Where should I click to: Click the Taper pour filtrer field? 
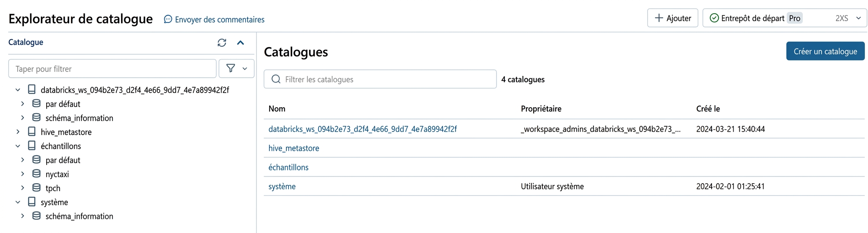pos(112,68)
